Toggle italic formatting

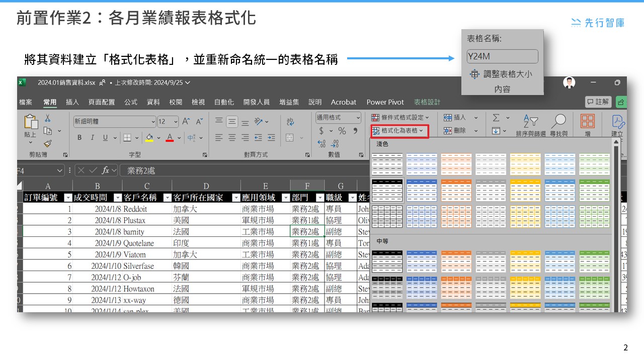pos(93,137)
